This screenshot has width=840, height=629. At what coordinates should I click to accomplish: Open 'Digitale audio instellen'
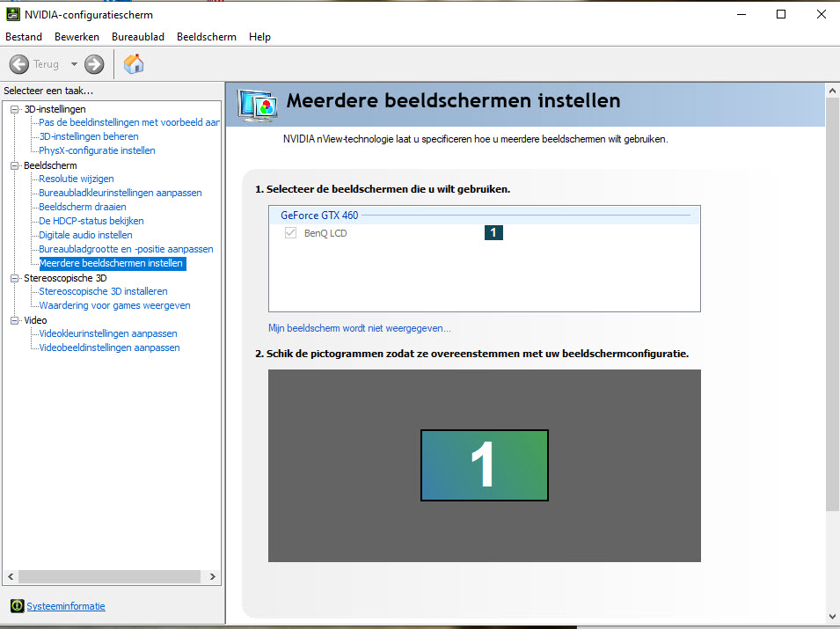pos(85,235)
